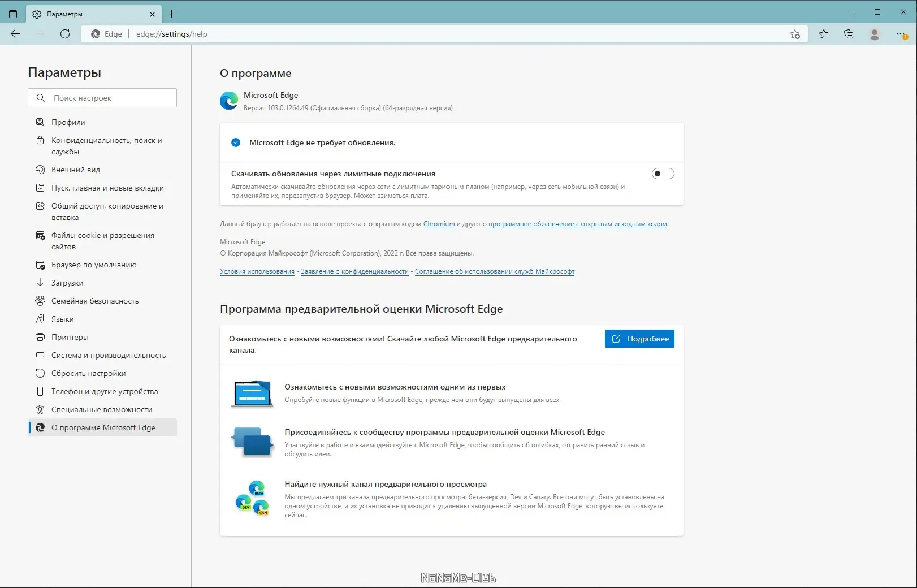This screenshot has height=588, width=917.
Task: Click the Общий доступ share icon
Action: [40, 206]
